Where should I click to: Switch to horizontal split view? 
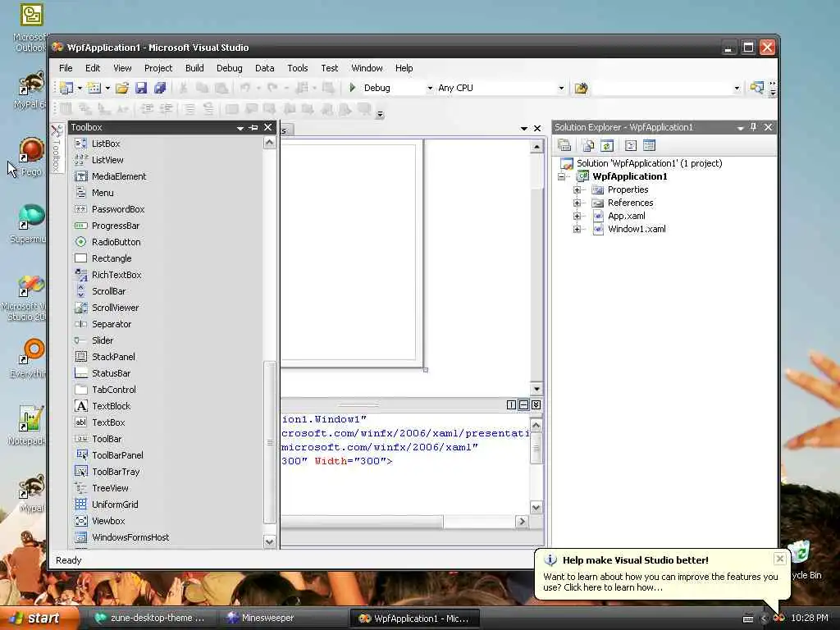click(x=523, y=405)
